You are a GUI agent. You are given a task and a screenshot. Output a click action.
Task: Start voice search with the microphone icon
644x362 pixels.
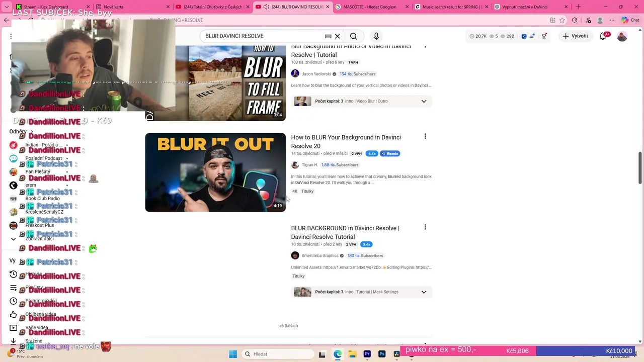pos(376,36)
